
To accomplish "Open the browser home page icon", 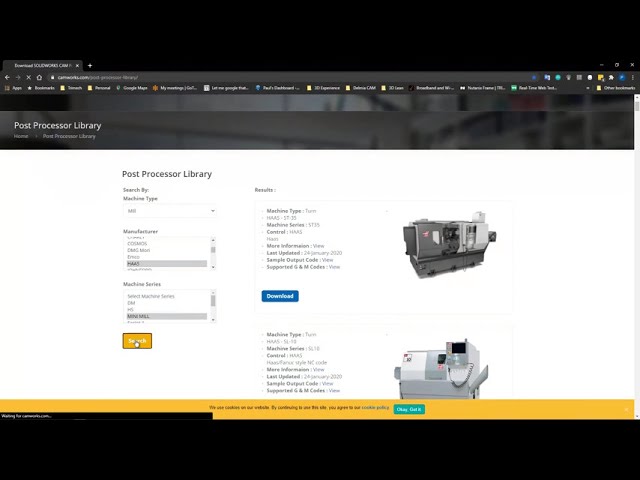I will click(x=39, y=77).
